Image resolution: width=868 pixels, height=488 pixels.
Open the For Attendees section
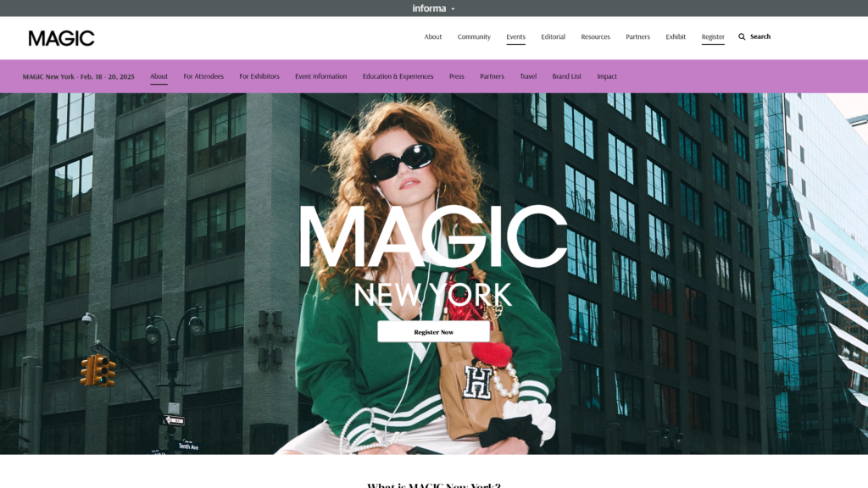pyautogui.click(x=203, y=76)
